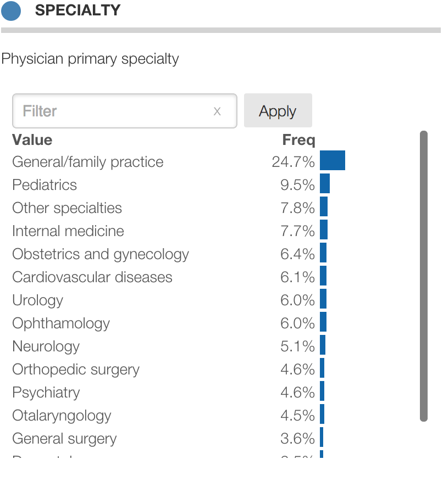Click the Psychiatry entry
Screen dimensions: 443x504
pos(46,393)
